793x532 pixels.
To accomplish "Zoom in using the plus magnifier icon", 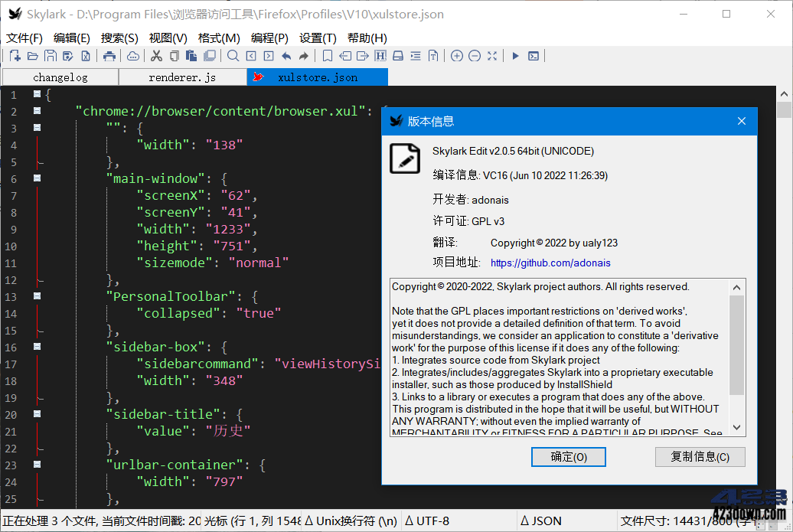I will 457,56.
